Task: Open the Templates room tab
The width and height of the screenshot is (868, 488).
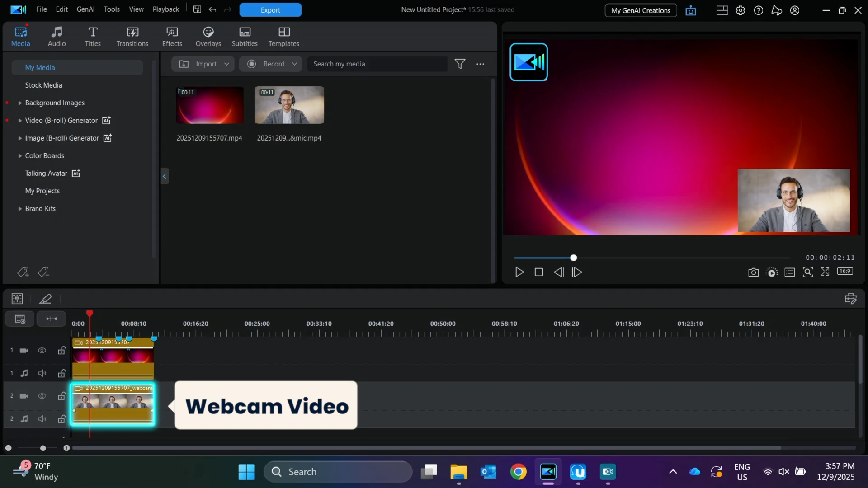Action: point(283,37)
